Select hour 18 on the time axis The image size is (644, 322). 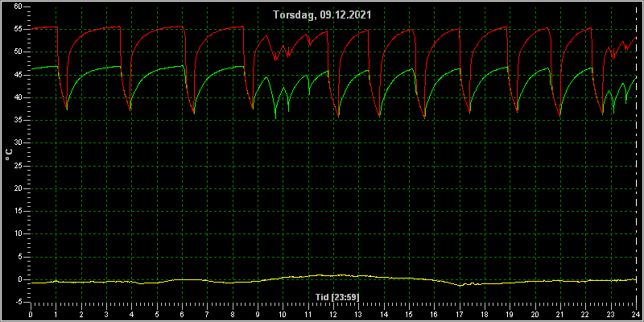click(485, 314)
